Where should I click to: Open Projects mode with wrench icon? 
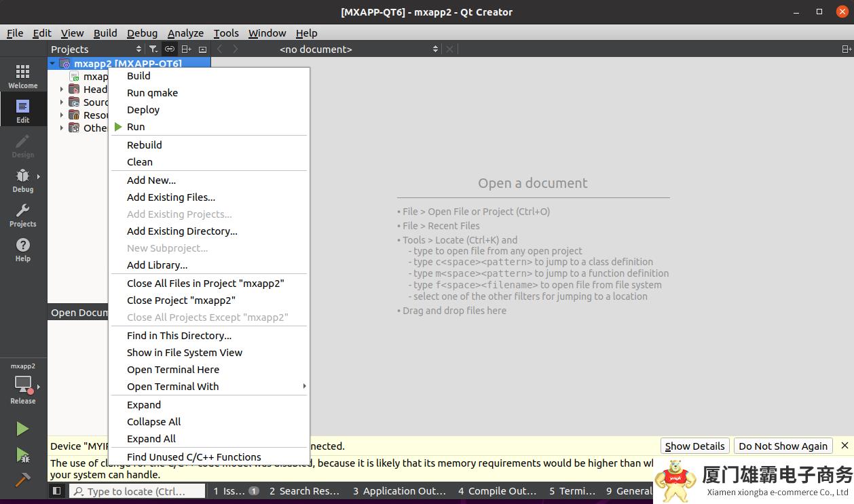[x=22, y=215]
